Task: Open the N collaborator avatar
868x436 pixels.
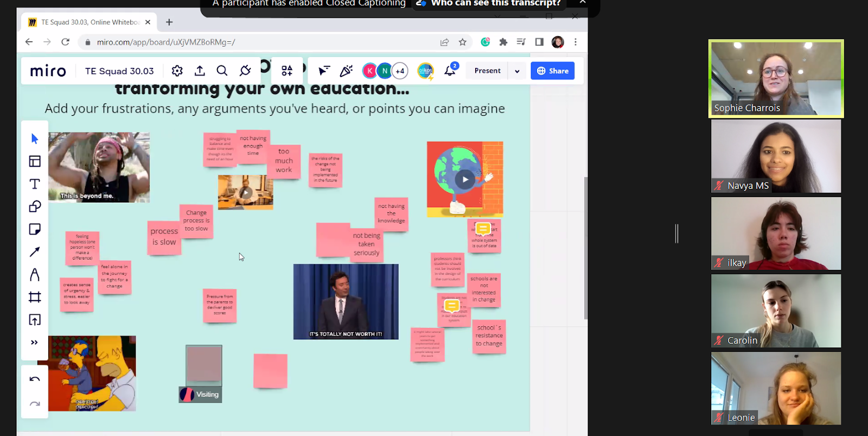Action: coord(385,71)
